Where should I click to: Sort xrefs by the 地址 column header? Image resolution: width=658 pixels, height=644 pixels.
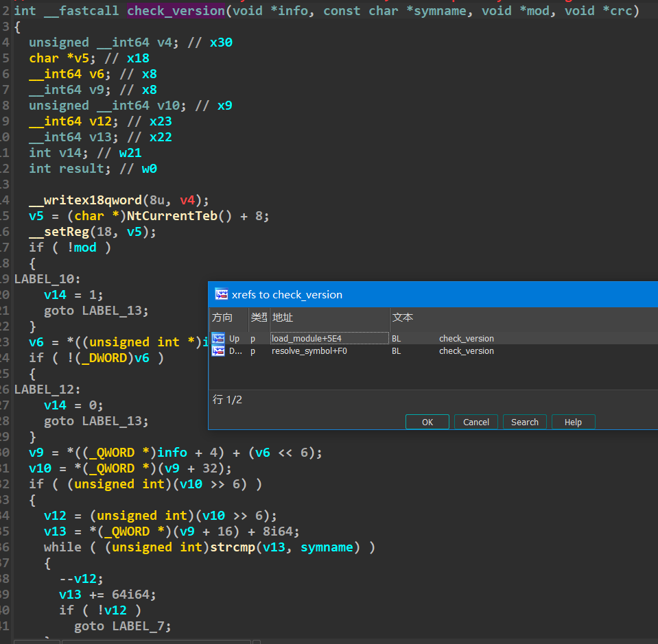click(x=283, y=318)
